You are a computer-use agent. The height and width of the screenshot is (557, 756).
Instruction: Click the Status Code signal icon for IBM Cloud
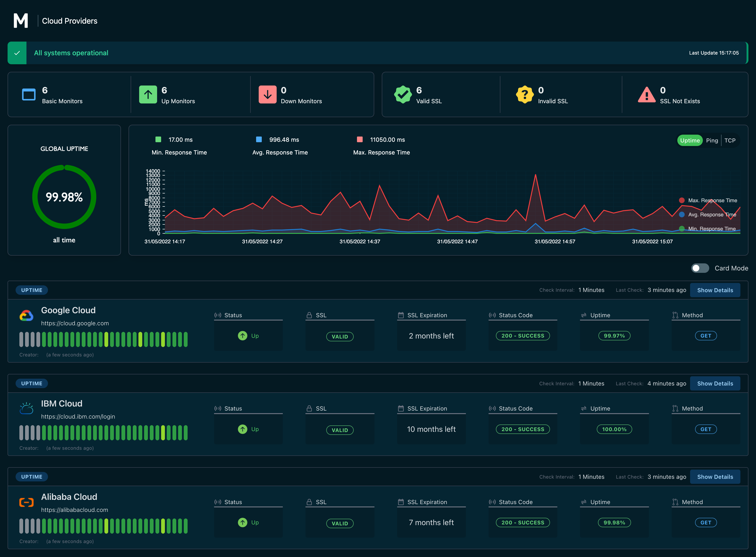[x=492, y=409]
